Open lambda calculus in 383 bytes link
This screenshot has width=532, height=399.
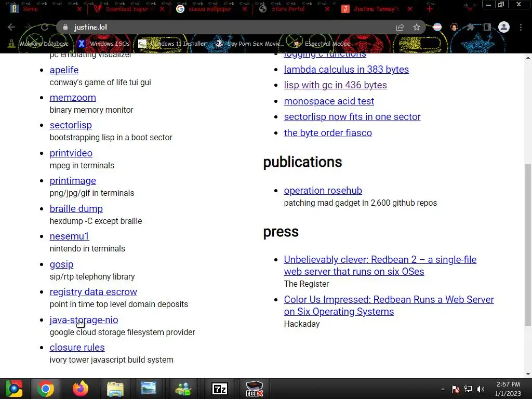[x=347, y=69]
